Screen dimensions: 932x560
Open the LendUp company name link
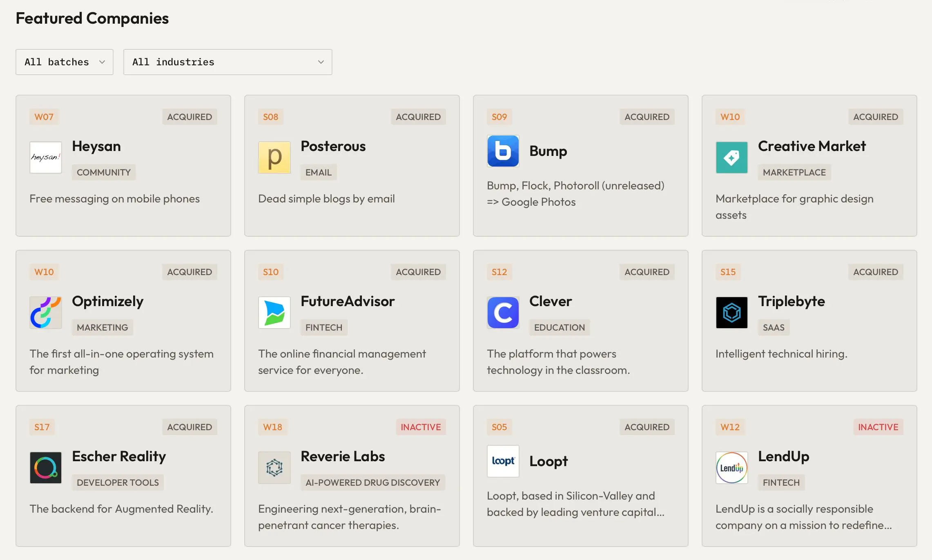[784, 456]
